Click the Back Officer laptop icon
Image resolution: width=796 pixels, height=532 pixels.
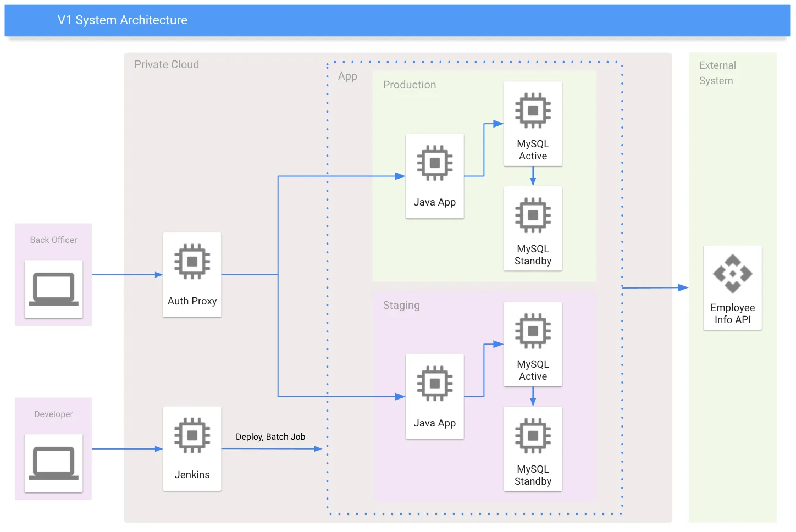point(53,289)
